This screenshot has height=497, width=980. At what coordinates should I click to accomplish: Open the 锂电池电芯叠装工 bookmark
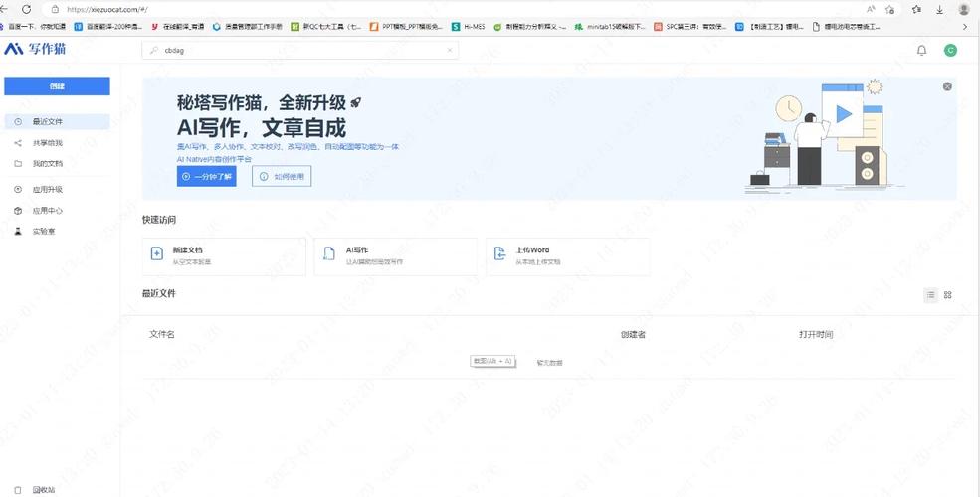pyautogui.click(x=847, y=27)
